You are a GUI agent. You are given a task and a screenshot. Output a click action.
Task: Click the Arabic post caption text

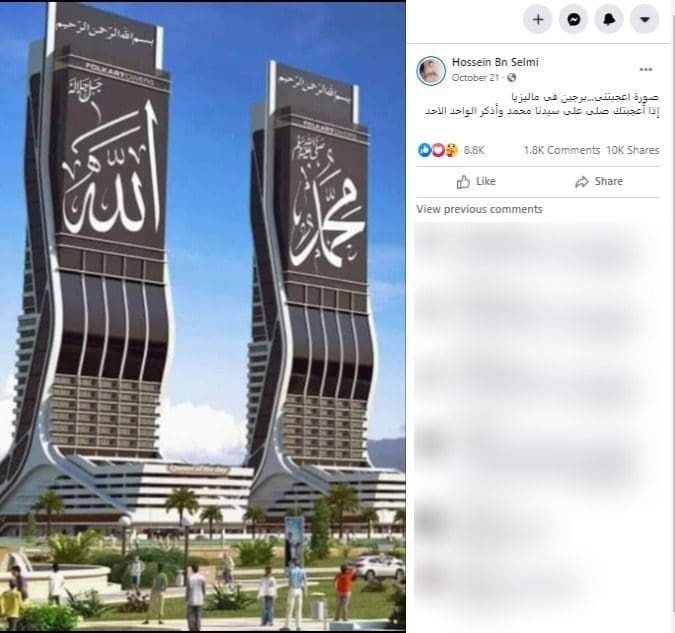tap(542, 104)
